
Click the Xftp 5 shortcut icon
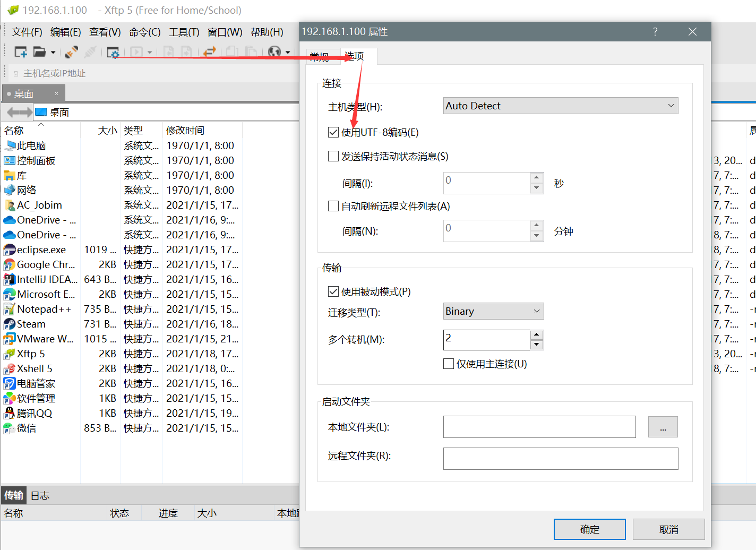click(x=10, y=354)
